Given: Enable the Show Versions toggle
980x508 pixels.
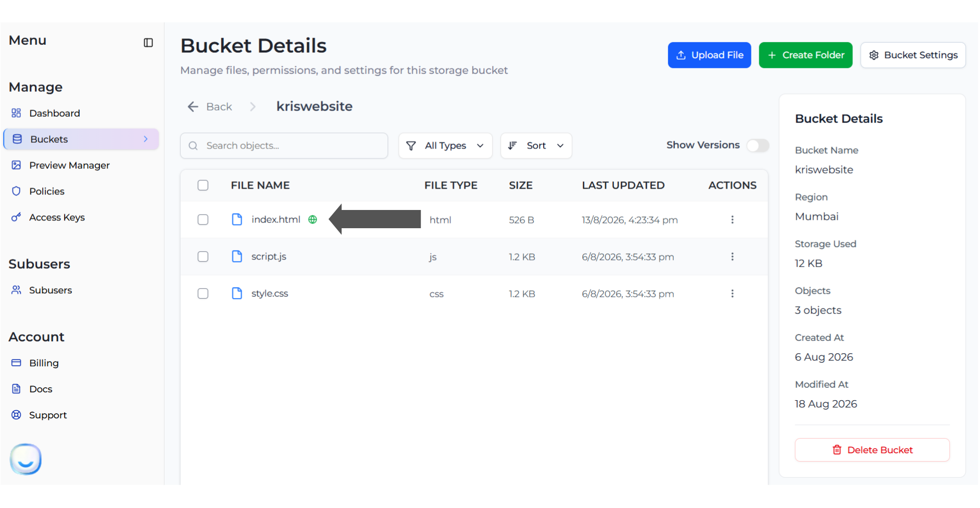Looking at the screenshot, I should click(758, 145).
